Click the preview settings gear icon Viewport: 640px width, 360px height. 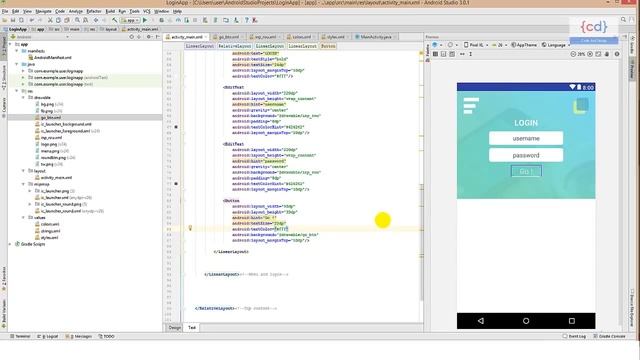[x=617, y=54]
